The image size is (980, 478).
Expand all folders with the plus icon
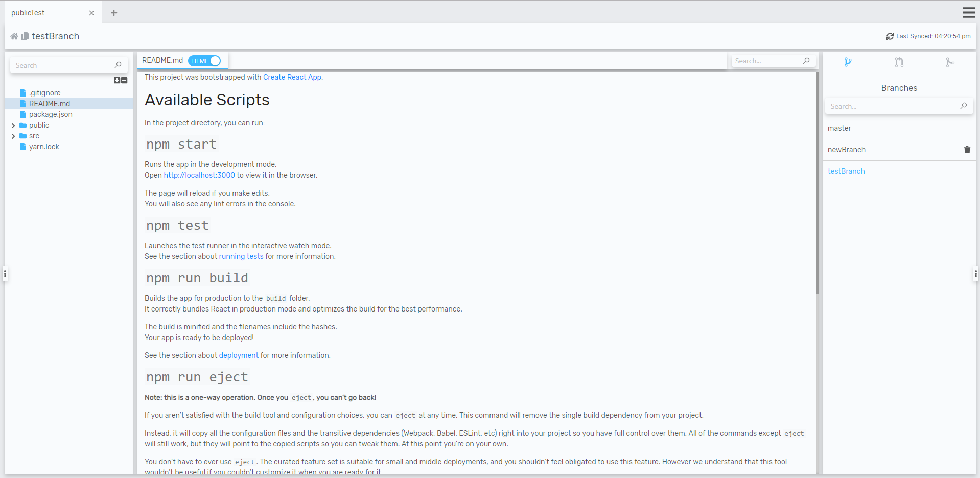(117, 80)
